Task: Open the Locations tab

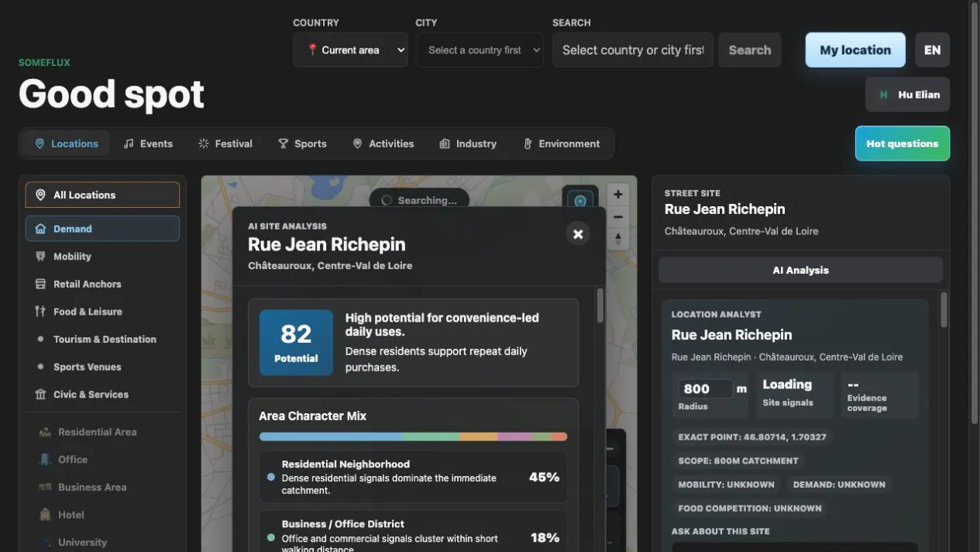Action: (67, 143)
